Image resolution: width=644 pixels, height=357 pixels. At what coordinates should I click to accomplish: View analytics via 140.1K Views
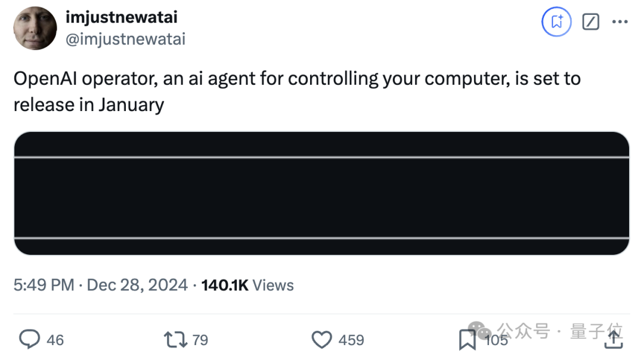pos(247,285)
